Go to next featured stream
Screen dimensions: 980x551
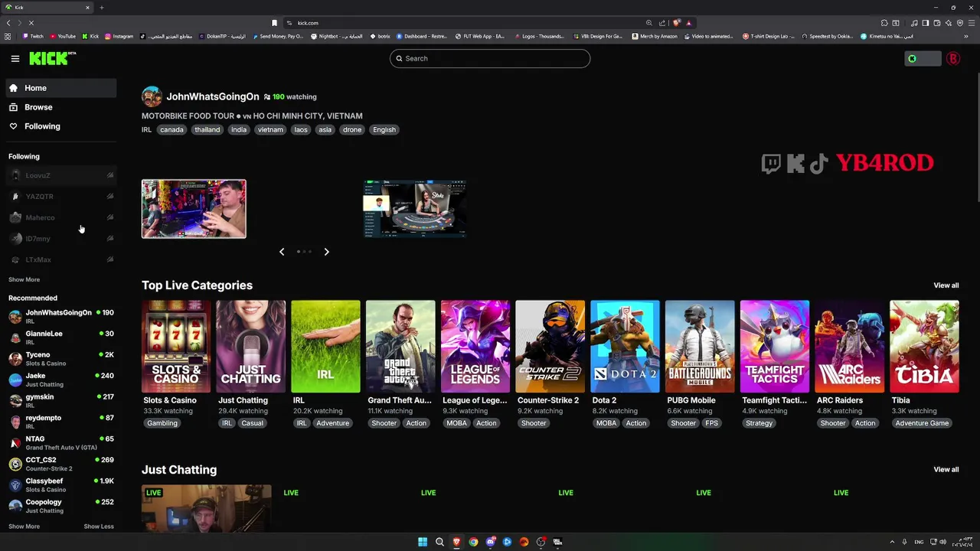click(326, 252)
